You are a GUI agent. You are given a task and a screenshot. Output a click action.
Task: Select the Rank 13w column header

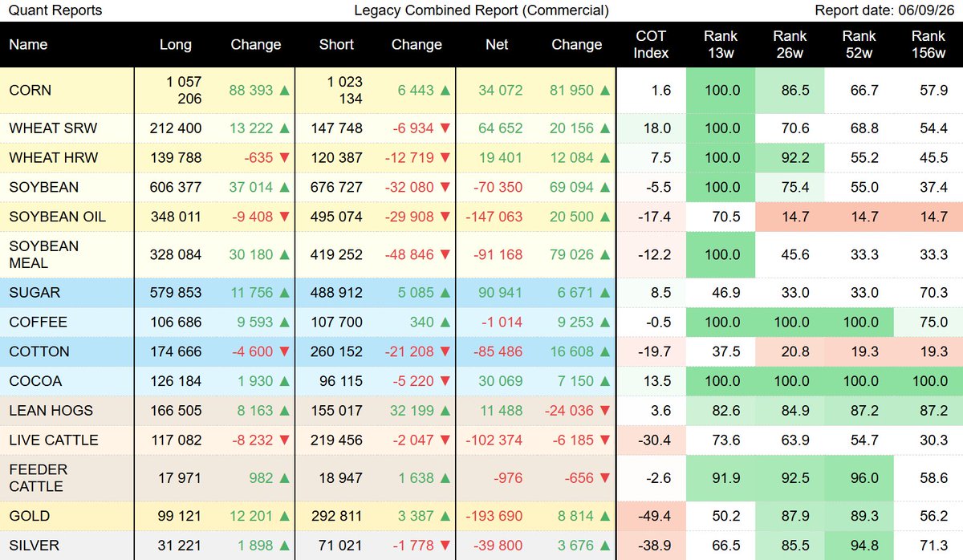coord(721,44)
